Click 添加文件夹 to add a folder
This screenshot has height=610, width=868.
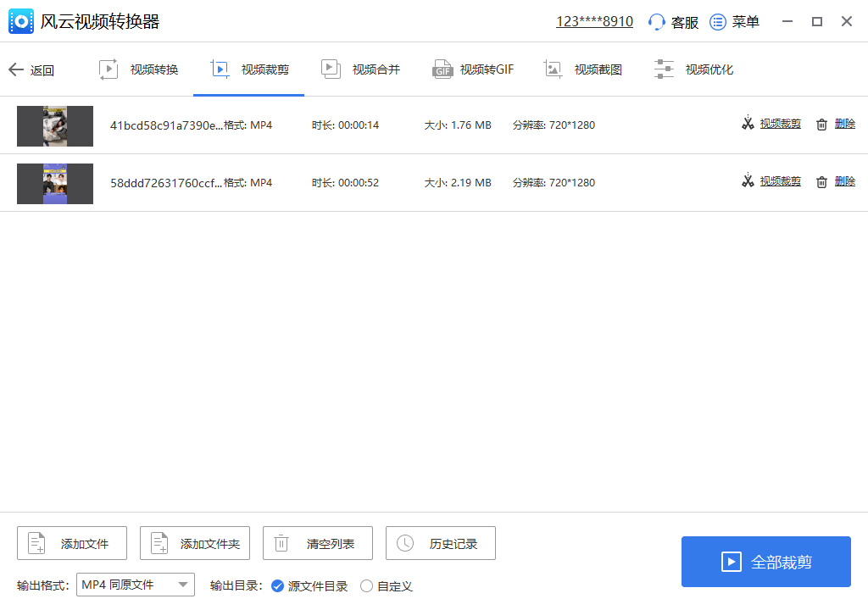pos(194,543)
